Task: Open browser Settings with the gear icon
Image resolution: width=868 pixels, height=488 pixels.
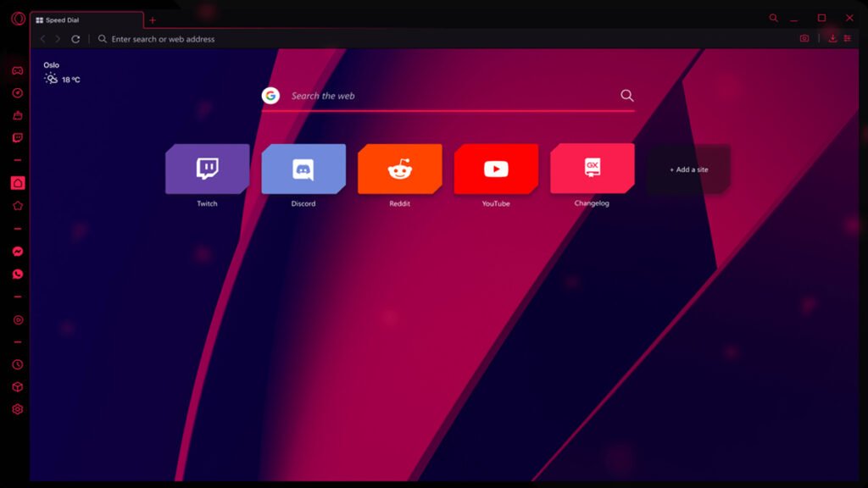Action: tap(17, 408)
